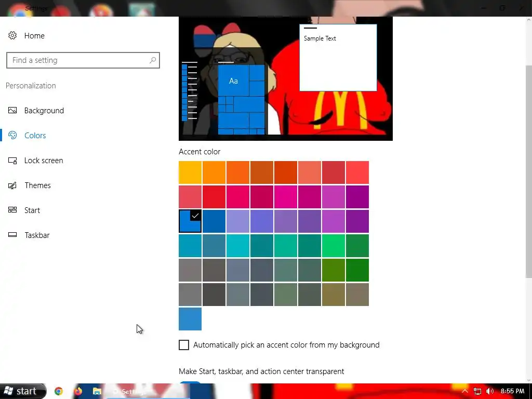Pick the bright green accent swatch

(334, 246)
